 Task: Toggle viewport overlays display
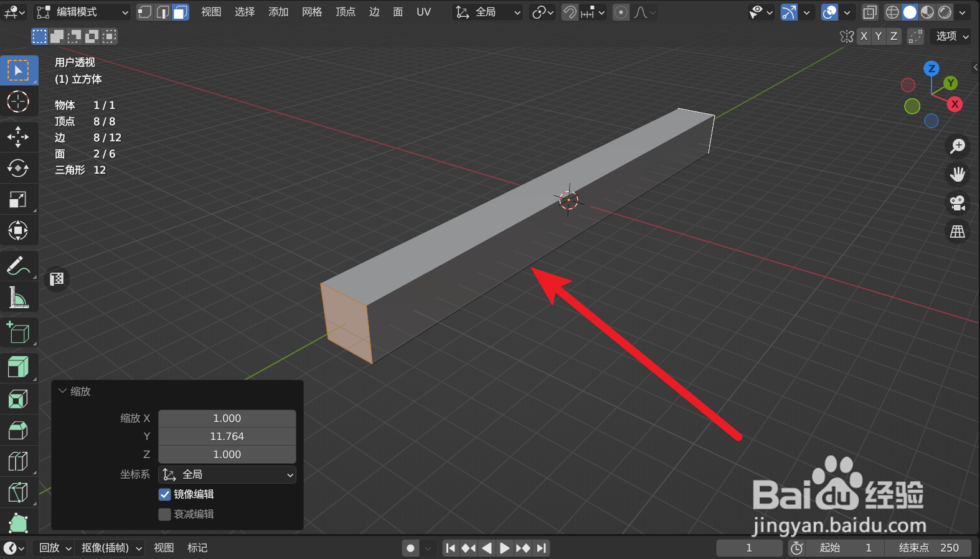coord(829,12)
